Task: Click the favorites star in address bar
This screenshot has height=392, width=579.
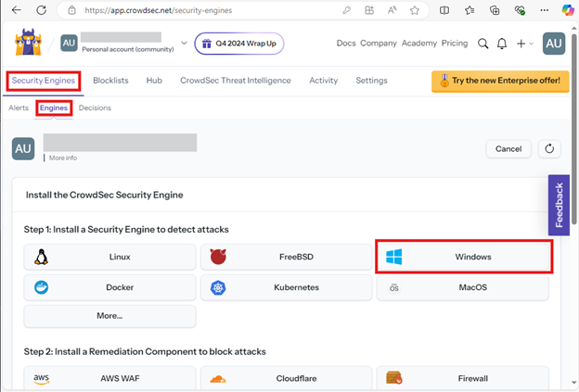Action: (415, 10)
